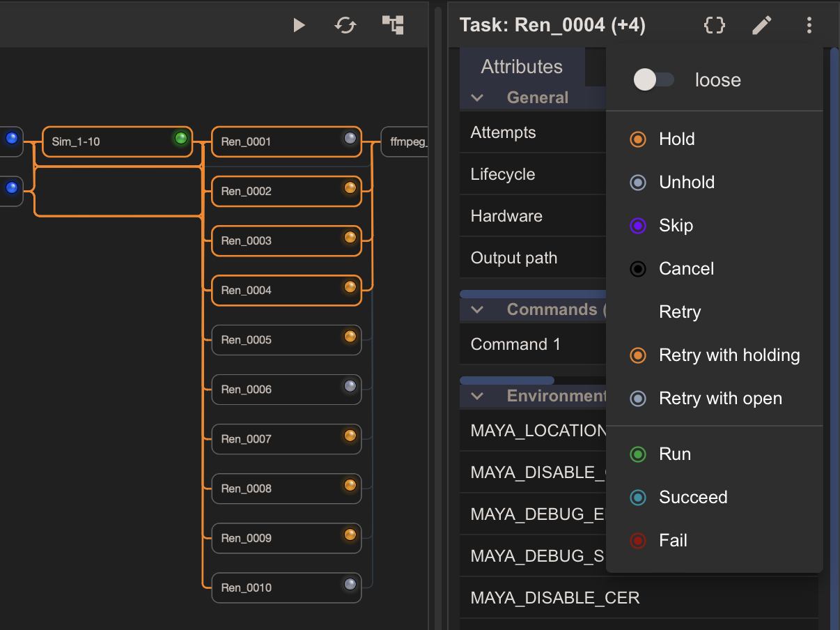Choose Cancel in the task menu
Image resolution: width=840 pixels, height=630 pixels.
(x=715, y=268)
